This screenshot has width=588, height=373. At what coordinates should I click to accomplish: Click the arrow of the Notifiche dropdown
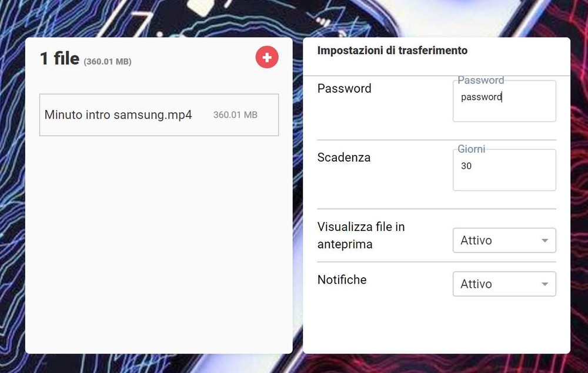point(545,284)
